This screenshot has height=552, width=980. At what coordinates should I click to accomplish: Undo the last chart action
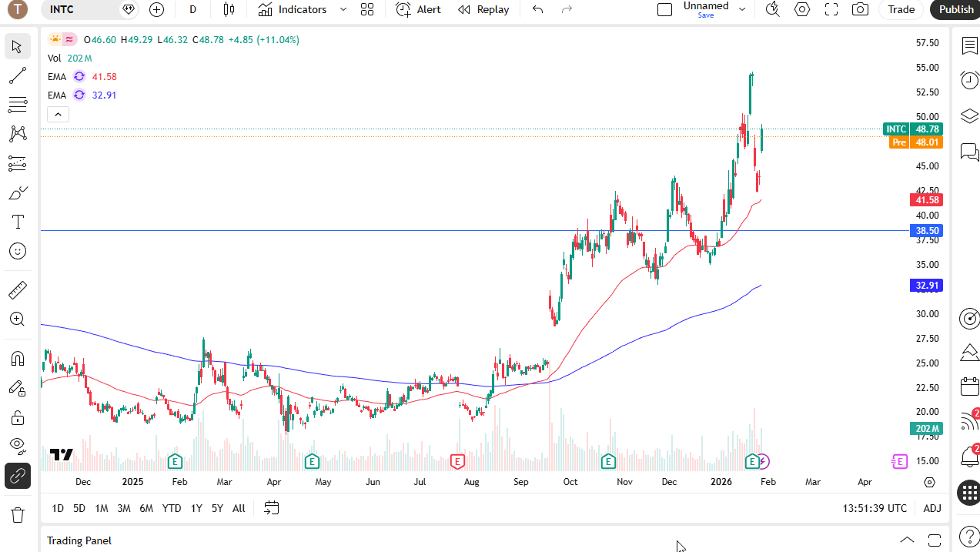tap(537, 9)
